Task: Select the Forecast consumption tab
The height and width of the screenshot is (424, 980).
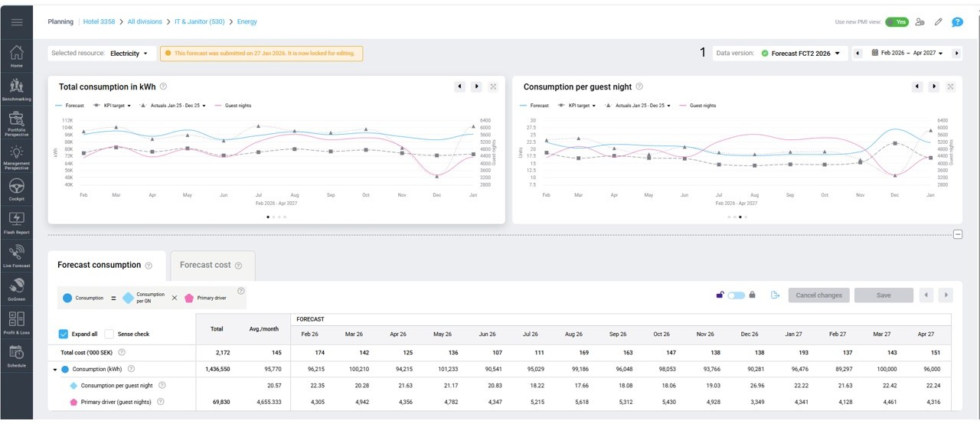Action: 99,265
